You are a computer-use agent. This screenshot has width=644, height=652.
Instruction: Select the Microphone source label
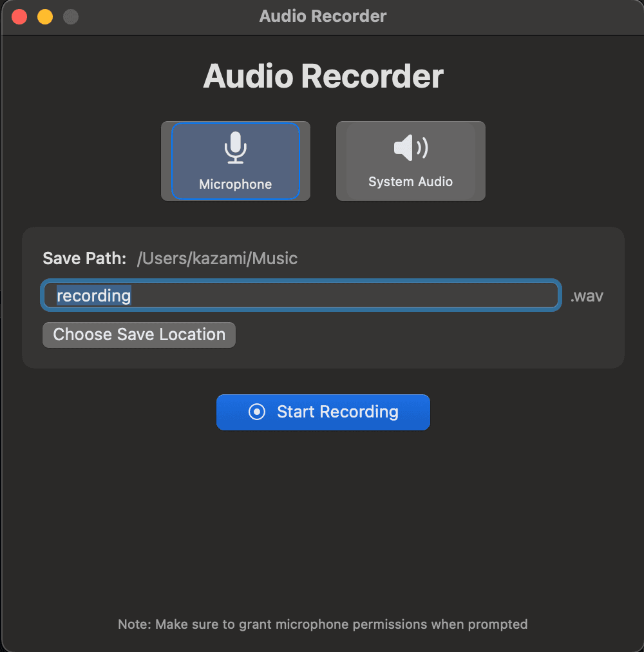coord(235,184)
